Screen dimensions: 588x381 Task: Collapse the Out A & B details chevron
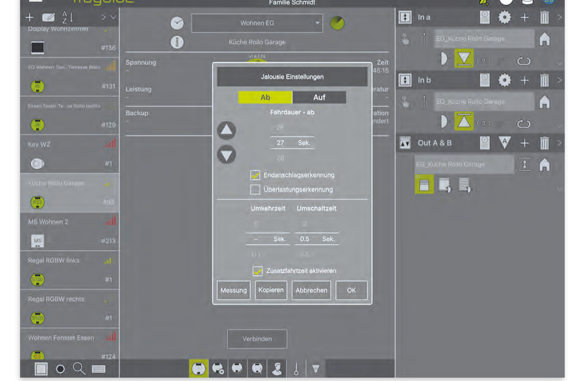click(559, 189)
